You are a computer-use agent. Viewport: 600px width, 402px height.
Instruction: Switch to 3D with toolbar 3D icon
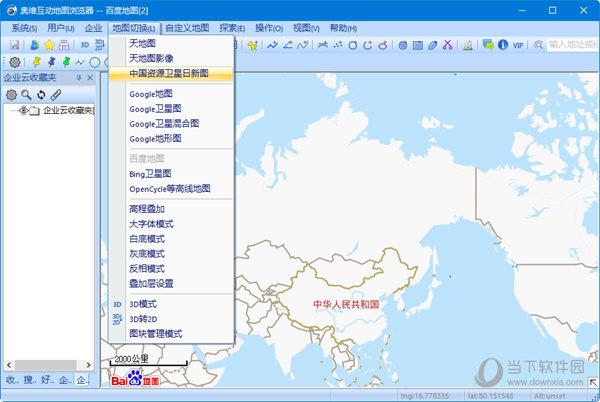click(x=85, y=45)
